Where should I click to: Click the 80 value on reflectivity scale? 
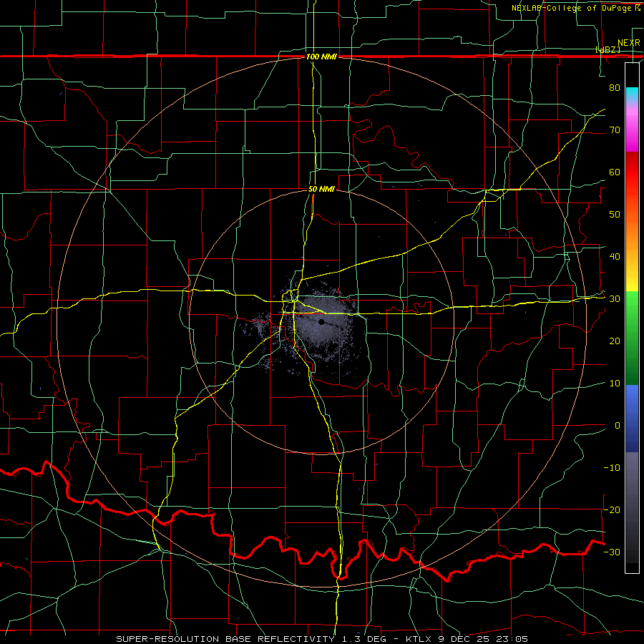pos(615,88)
